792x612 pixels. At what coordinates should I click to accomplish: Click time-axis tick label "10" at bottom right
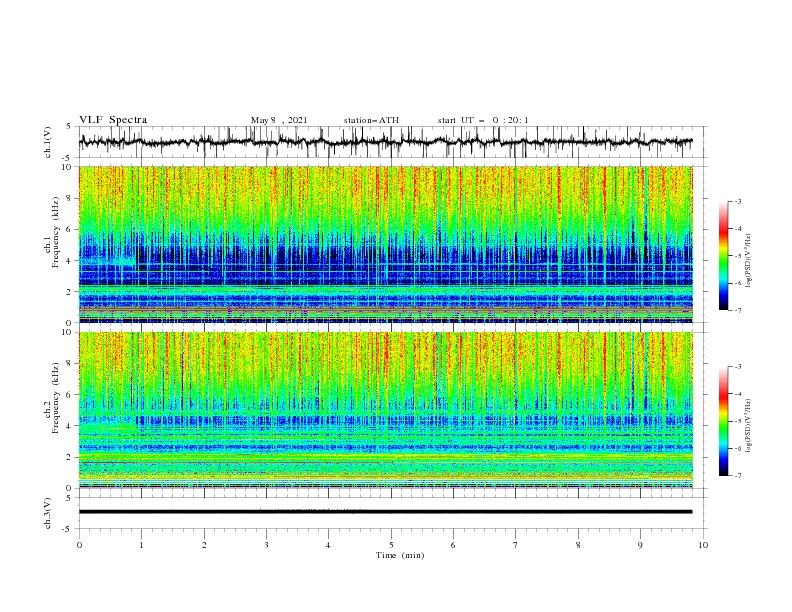(703, 545)
